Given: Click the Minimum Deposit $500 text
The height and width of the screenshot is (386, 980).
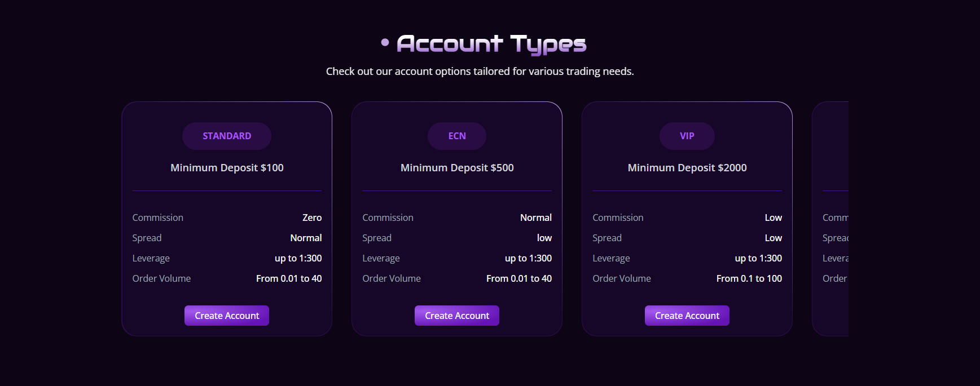Looking at the screenshot, I should click(x=457, y=168).
